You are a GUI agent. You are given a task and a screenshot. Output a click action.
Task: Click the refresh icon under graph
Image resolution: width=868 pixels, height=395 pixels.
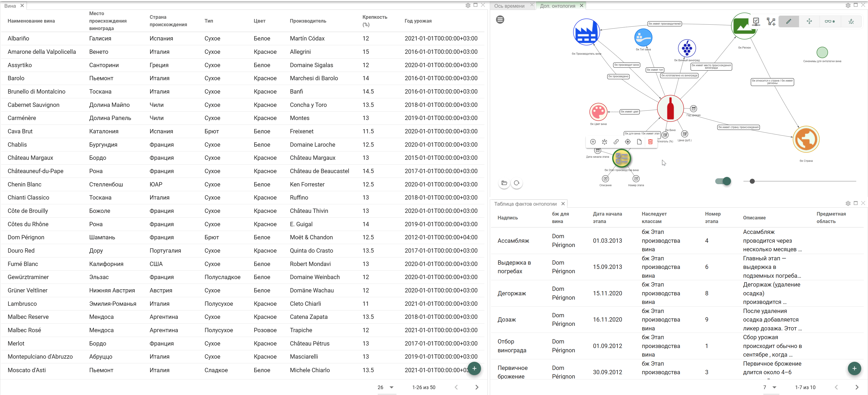point(517,183)
